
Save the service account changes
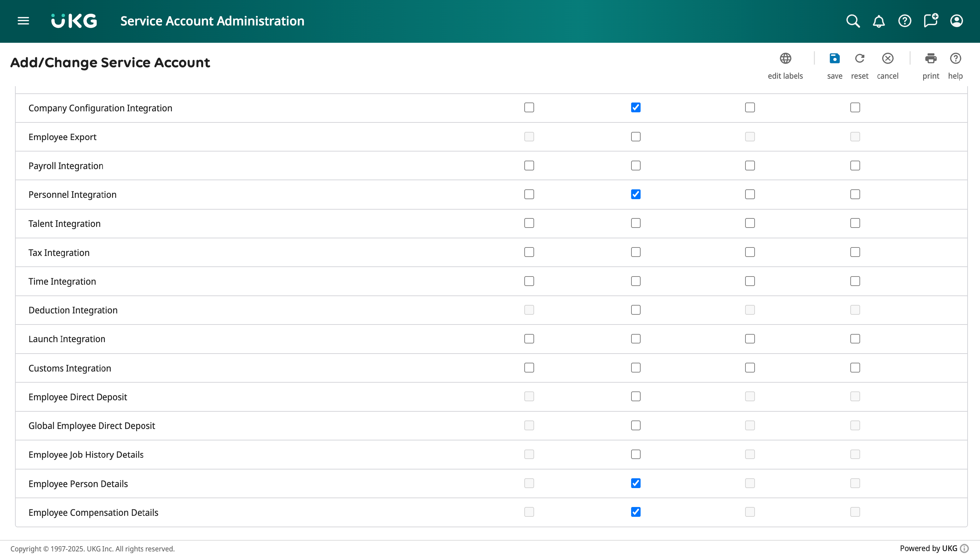[x=834, y=59]
